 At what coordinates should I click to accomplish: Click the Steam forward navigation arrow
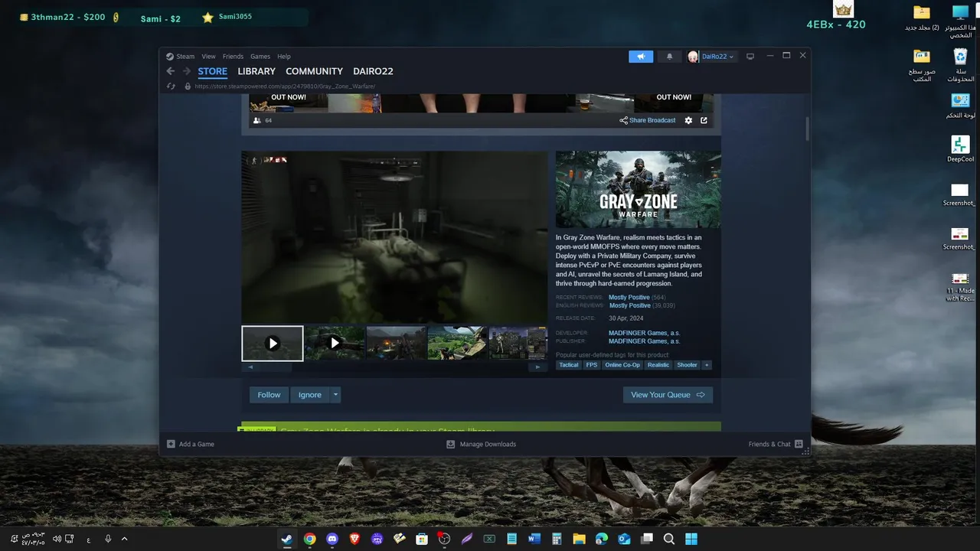click(186, 71)
